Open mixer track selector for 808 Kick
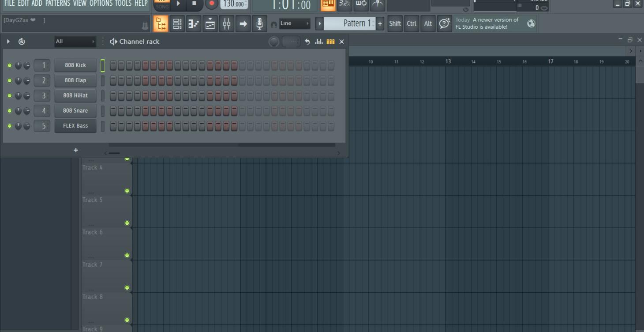Image resolution: width=644 pixels, height=332 pixels. tap(42, 65)
